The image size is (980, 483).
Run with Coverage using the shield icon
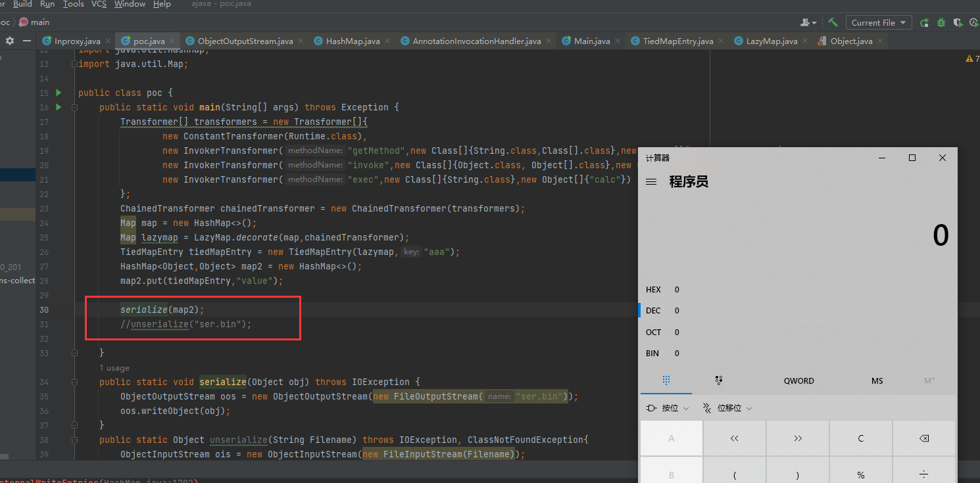(x=958, y=22)
